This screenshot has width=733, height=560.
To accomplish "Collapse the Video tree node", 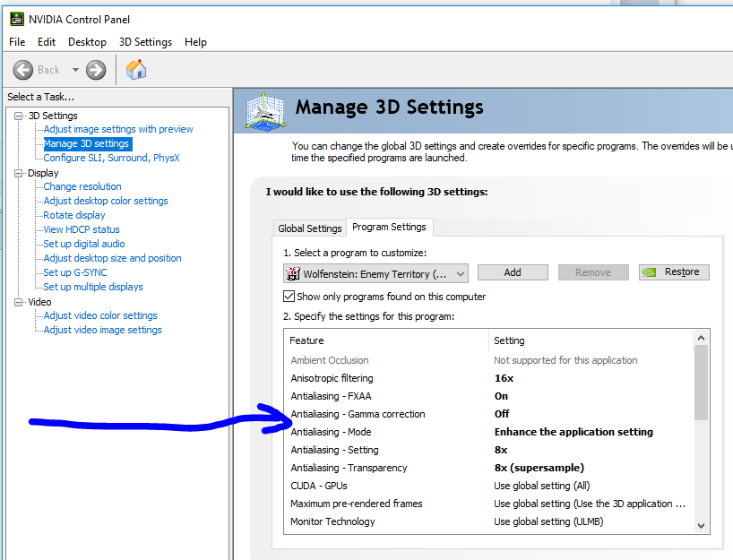I will [18, 302].
